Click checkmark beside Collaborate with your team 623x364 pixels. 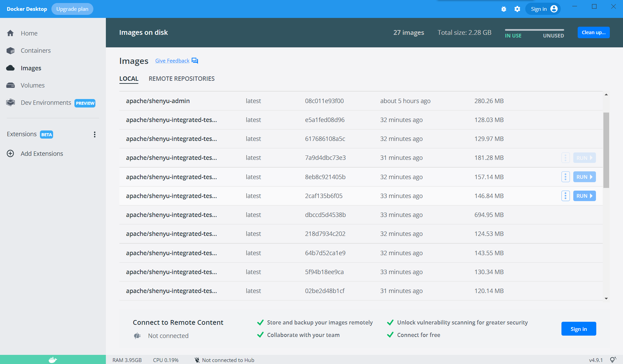[x=260, y=335]
